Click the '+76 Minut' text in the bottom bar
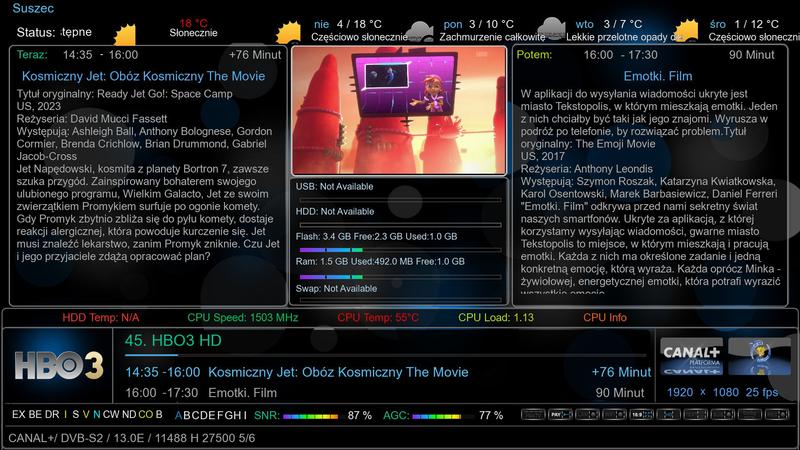This screenshot has width=800, height=450. (x=621, y=372)
